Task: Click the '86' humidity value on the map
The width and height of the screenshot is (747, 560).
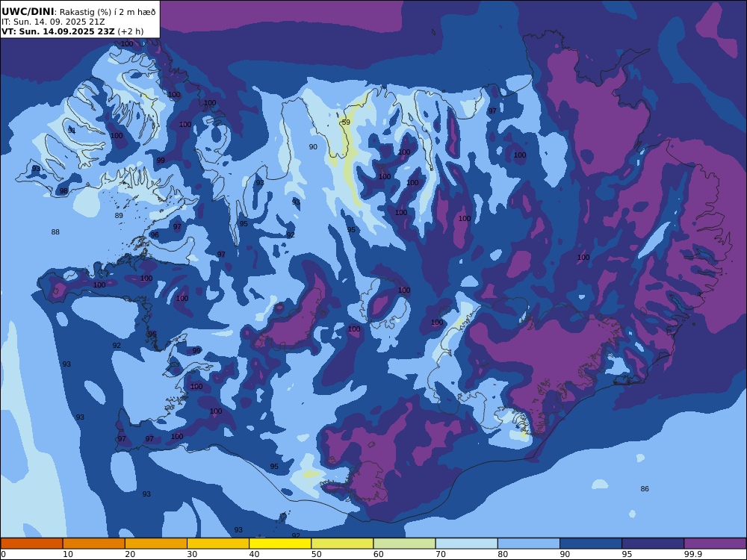Action: pyautogui.click(x=645, y=488)
